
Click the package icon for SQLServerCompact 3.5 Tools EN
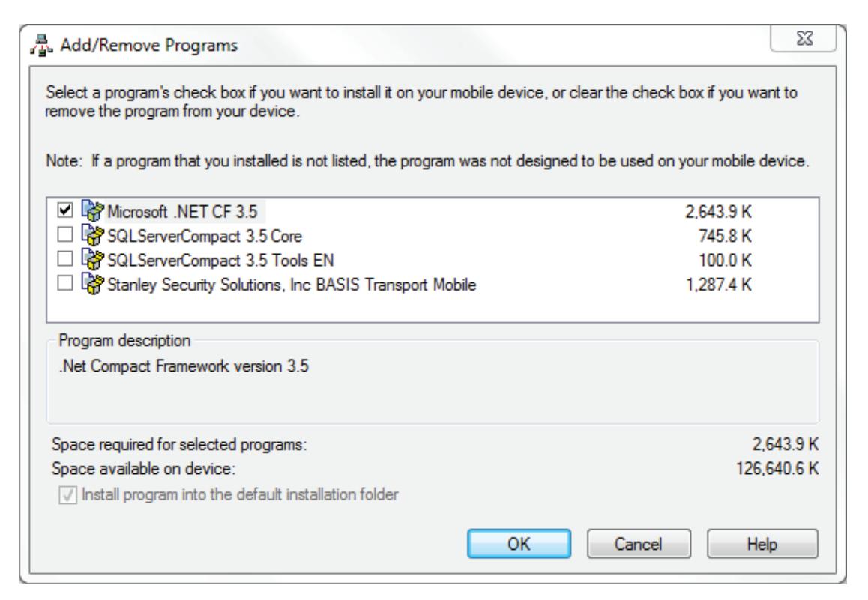click(92, 259)
